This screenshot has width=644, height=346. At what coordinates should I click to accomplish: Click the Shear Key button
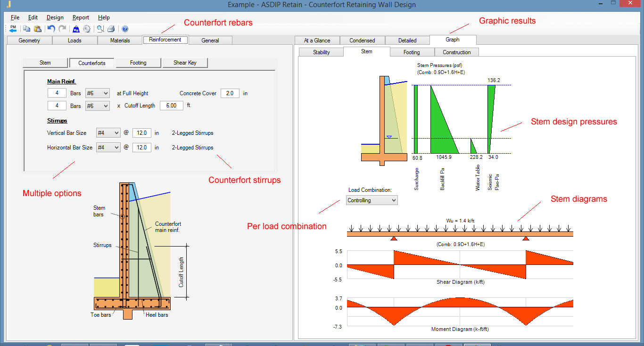(185, 63)
